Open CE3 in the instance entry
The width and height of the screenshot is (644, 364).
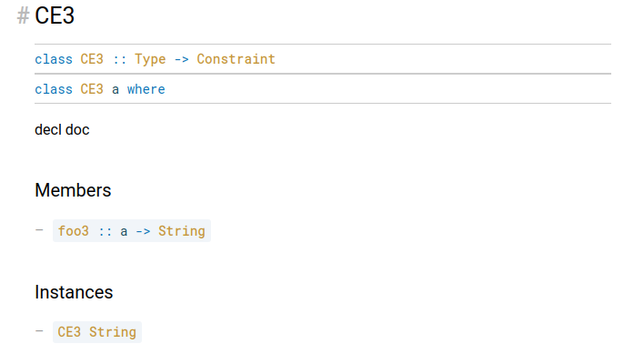[69, 332]
